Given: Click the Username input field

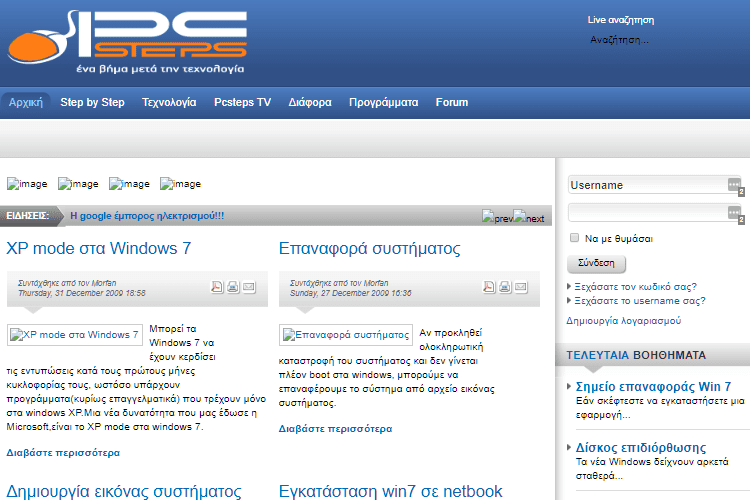Looking at the screenshot, I should tap(654, 185).
